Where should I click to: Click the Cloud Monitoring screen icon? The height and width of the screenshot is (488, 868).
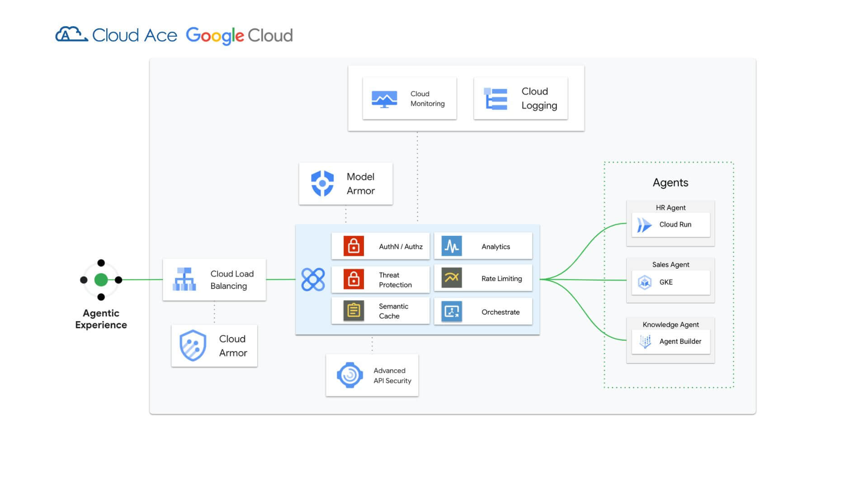pos(384,99)
